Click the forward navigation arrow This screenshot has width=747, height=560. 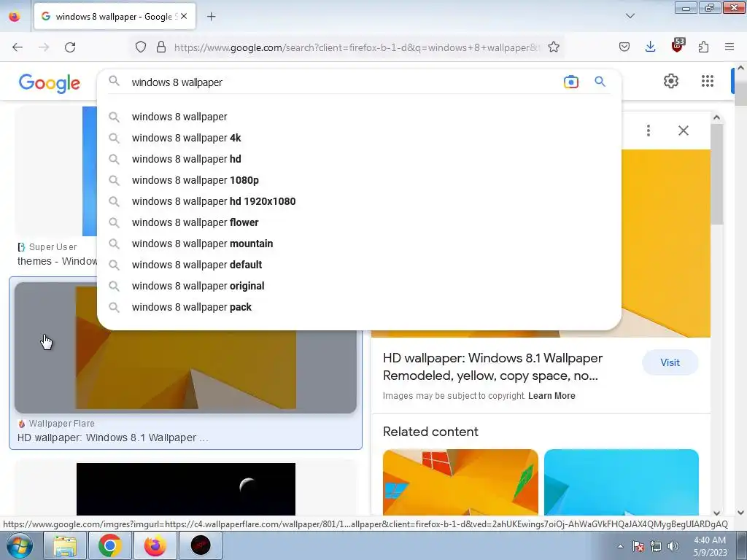pyautogui.click(x=44, y=47)
